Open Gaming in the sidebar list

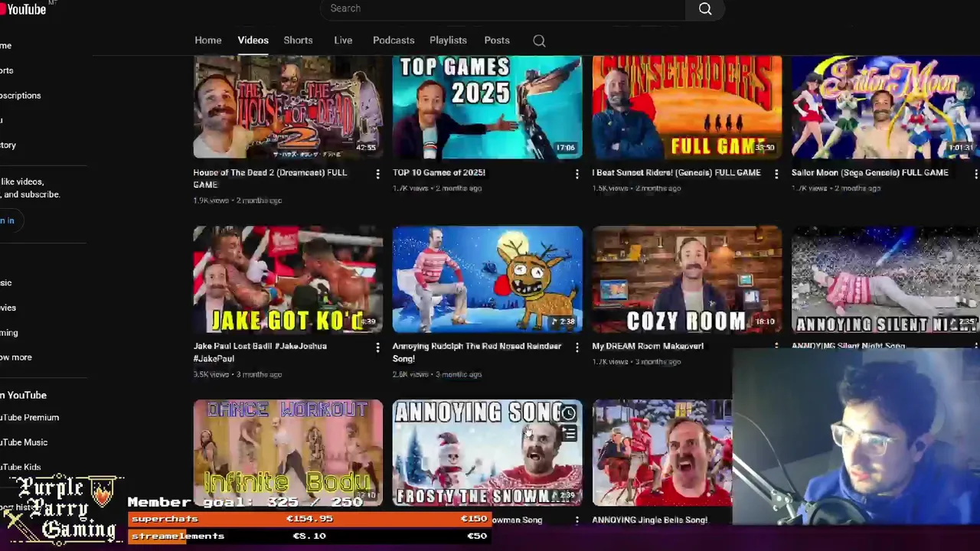coord(9,333)
